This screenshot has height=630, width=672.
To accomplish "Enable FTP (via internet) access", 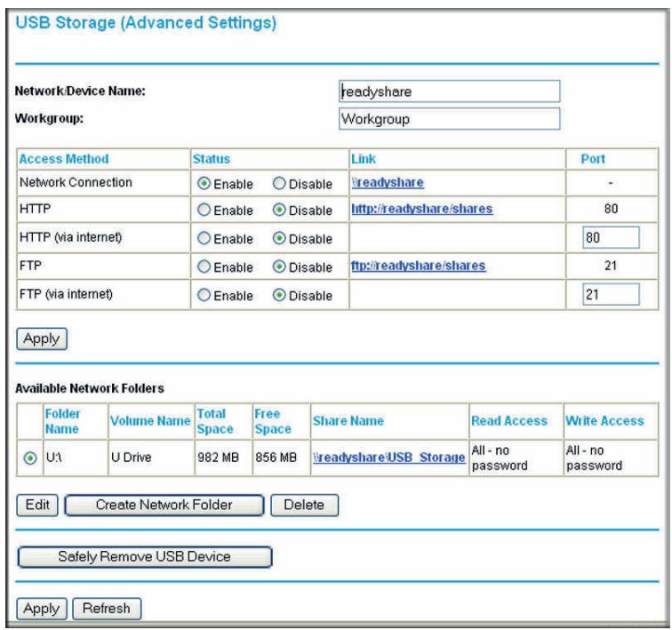I will click(x=204, y=295).
